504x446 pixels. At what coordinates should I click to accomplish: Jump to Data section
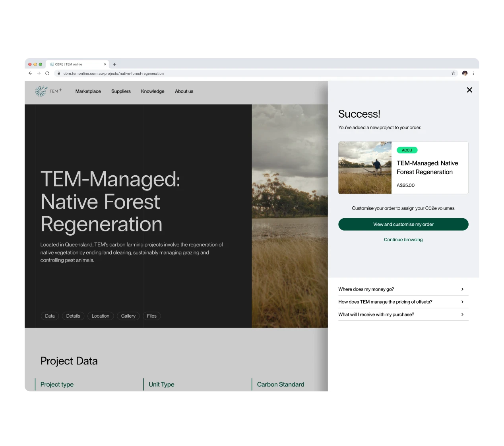pyautogui.click(x=50, y=316)
